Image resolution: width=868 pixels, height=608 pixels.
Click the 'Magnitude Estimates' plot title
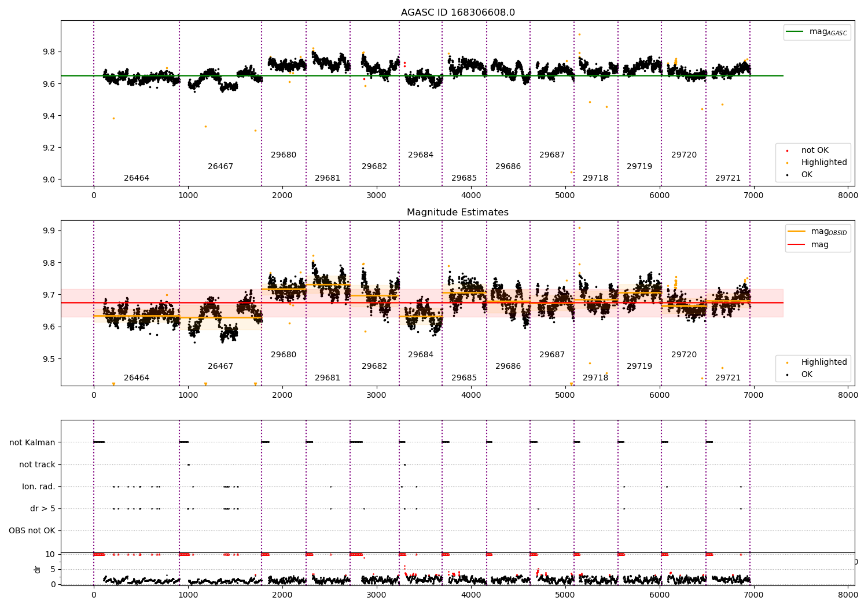pos(458,213)
